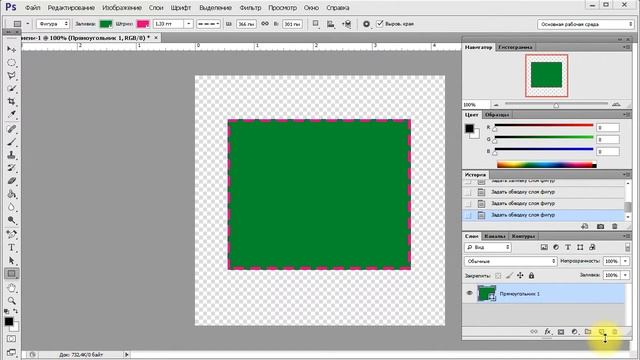Open the pink stroke color swatch
Viewport: 640px width, 360px height.
click(143, 24)
